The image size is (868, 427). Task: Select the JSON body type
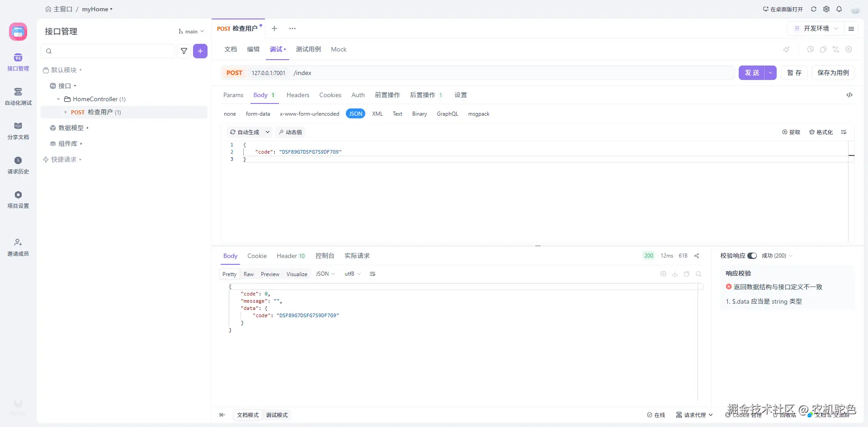[355, 114]
